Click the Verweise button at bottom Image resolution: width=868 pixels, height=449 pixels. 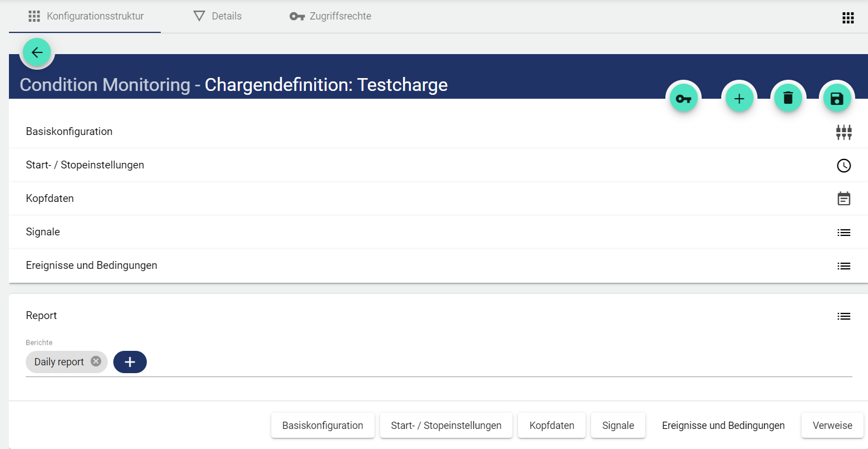(x=832, y=426)
